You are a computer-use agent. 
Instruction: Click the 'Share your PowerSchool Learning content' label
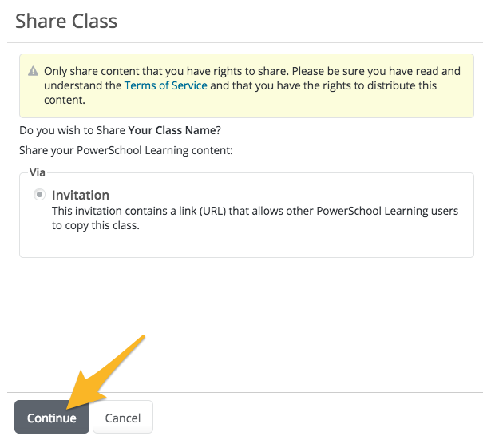pos(126,150)
